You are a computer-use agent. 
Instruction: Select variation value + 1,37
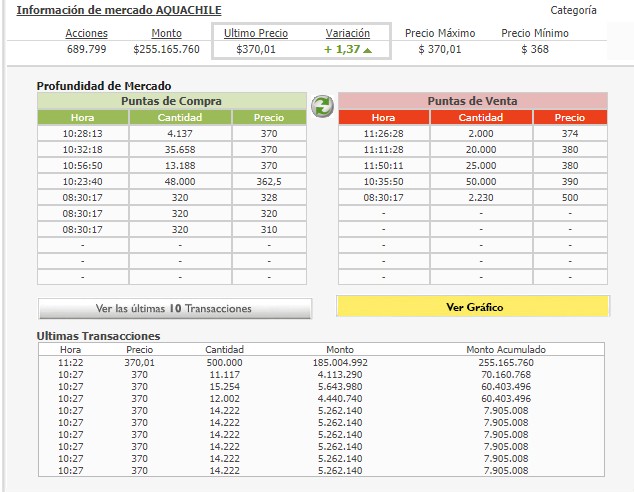pyautogui.click(x=342, y=49)
